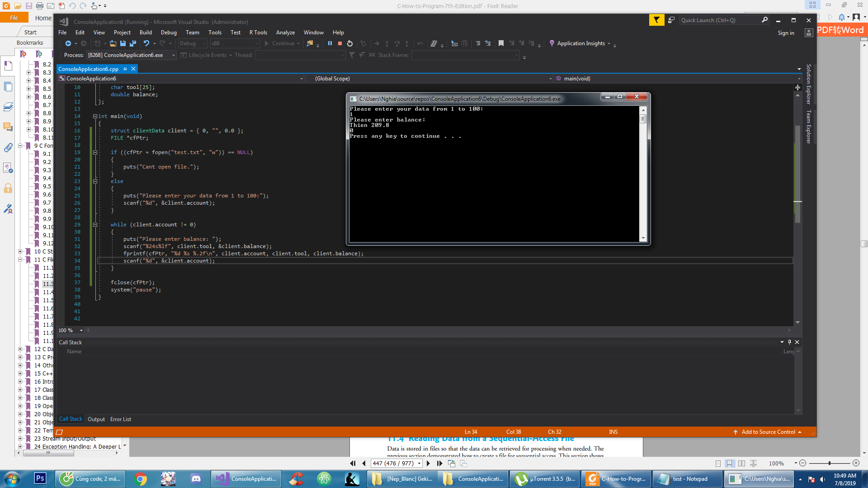This screenshot has height=488, width=868.
Task: Expand the Application Insights dropdown
Action: [x=609, y=43]
